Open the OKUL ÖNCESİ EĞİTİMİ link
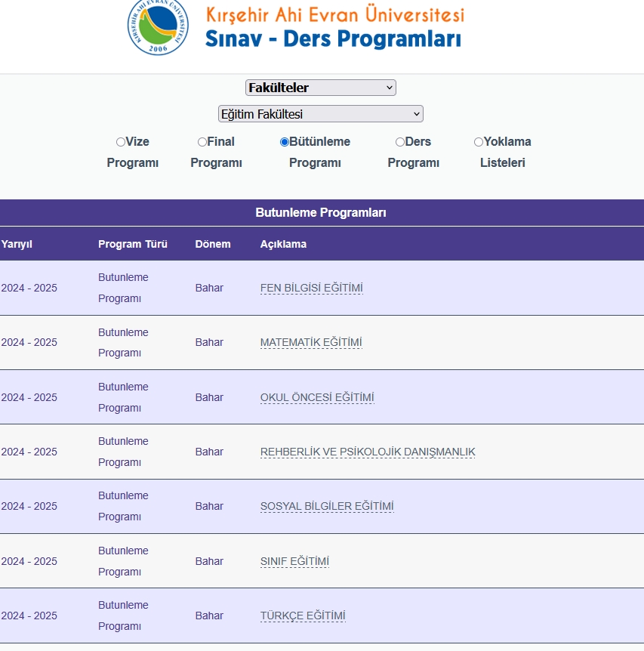644x651 pixels. pyautogui.click(x=317, y=397)
